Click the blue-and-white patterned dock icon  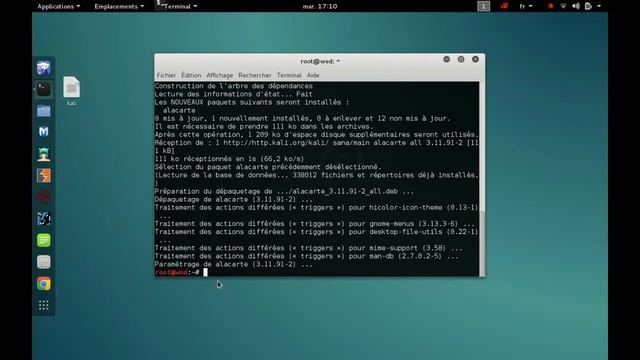click(x=44, y=219)
